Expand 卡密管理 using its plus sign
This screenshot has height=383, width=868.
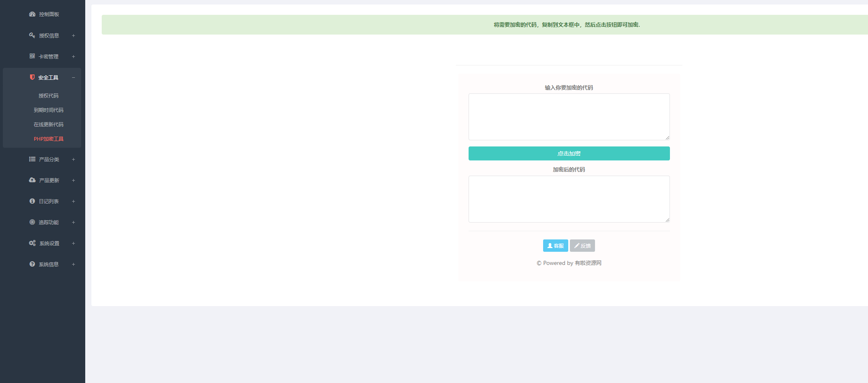click(73, 56)
